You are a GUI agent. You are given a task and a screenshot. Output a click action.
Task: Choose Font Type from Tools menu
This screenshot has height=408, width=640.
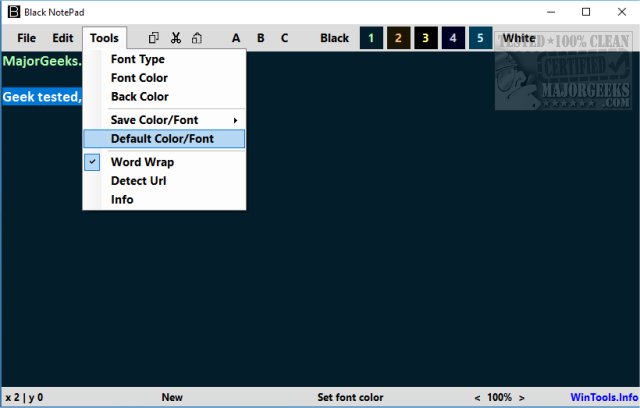164,59
